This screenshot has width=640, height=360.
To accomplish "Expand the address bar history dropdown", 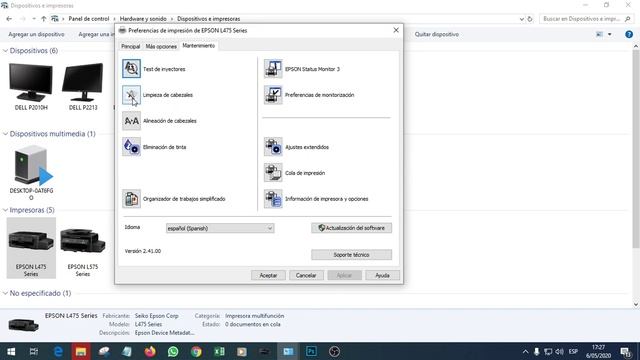I will 522,19.
